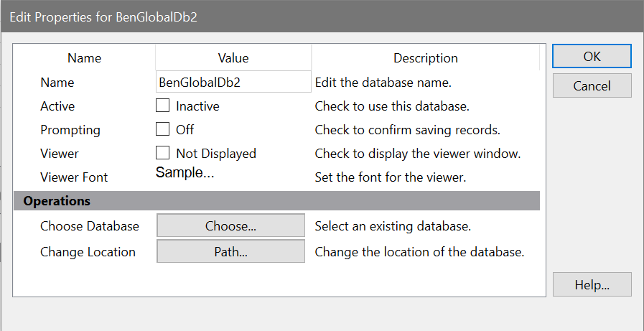Click the BenGlobalDb2 name input field
The height and width of the screenshot is (331, 644).
click(233, 83)
